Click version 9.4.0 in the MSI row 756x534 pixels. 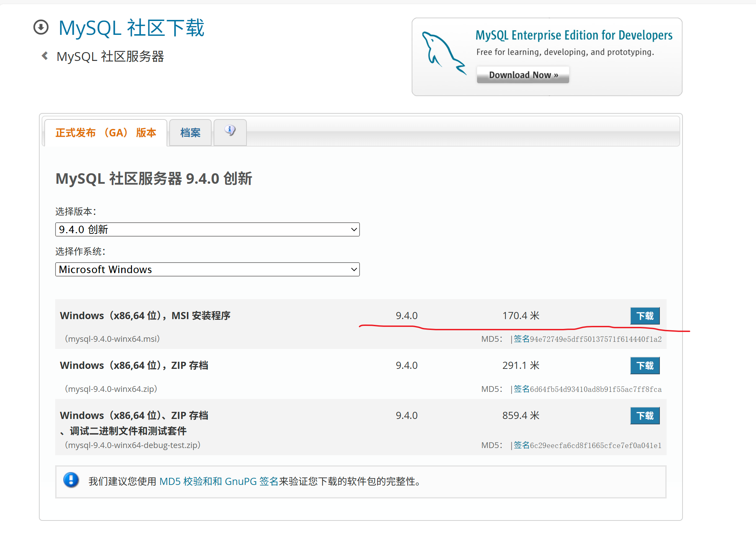[x=407, y=316]
